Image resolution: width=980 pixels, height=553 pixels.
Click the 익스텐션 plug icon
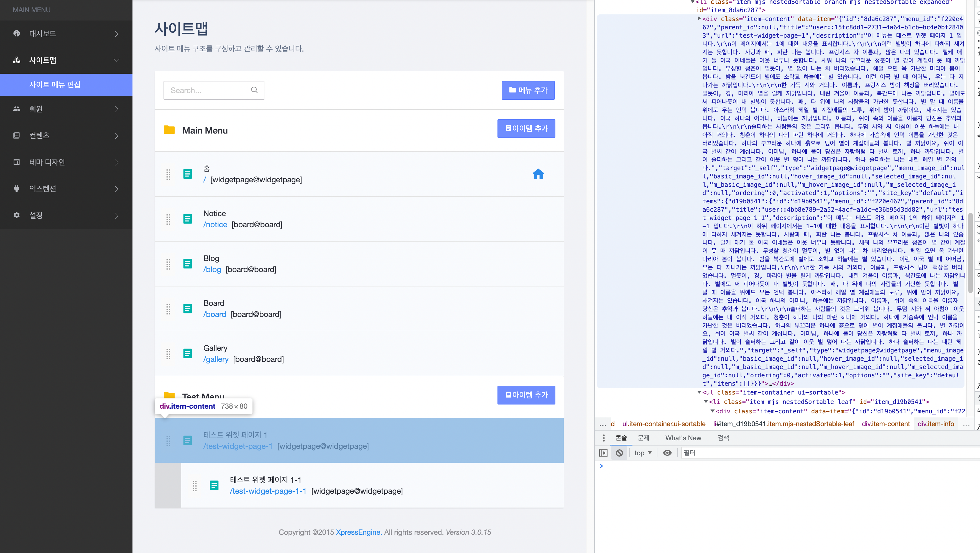click(16, 189)
